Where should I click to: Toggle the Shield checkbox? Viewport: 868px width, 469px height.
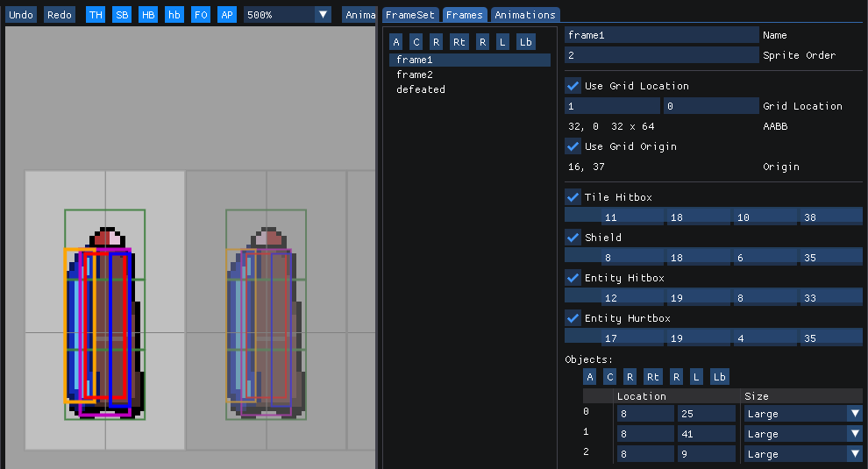point(573,238)
